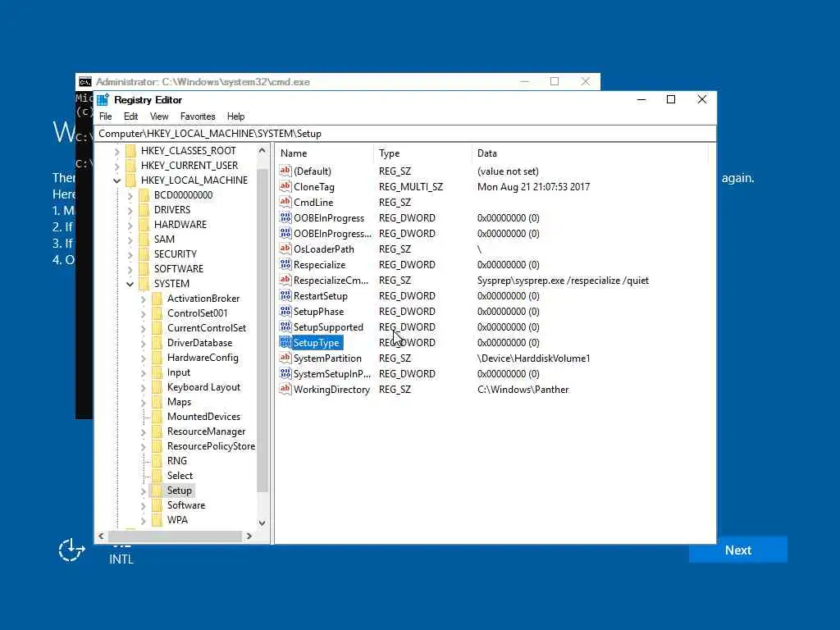840x630 pixels.
Task: Click the tree pane scroll down arrow
Action: [x=262, y=523]
